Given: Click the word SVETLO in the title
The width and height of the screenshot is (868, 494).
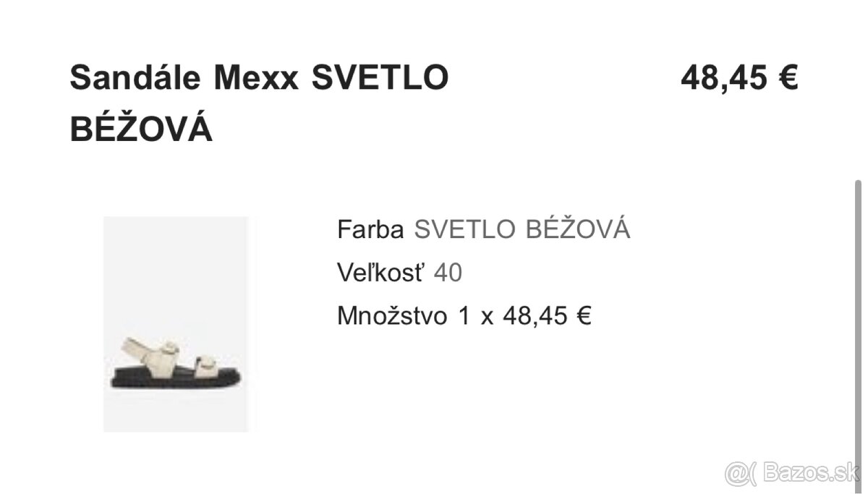Looking at the screenshot, I should (x=380, y=78).
